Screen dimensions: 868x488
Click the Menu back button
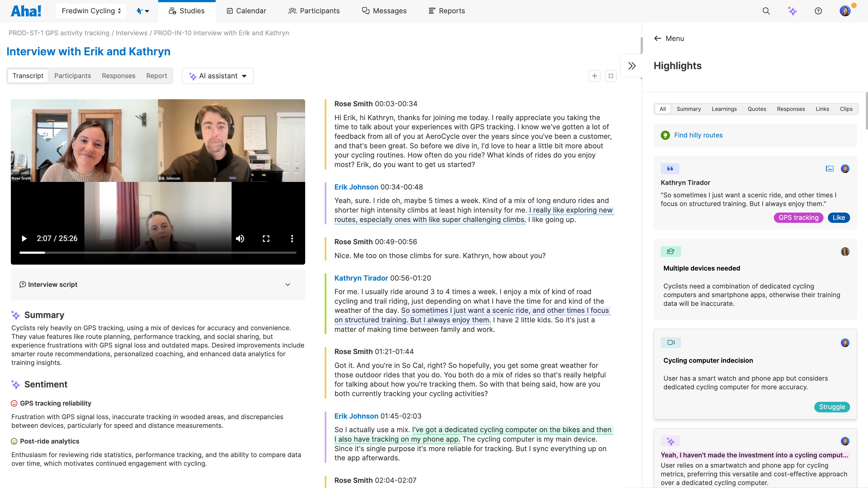[669, 38]
